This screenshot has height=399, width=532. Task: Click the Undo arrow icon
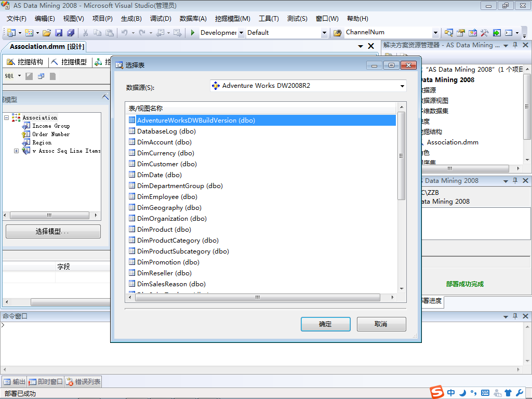pyautogui.click(x=125, y=33)
